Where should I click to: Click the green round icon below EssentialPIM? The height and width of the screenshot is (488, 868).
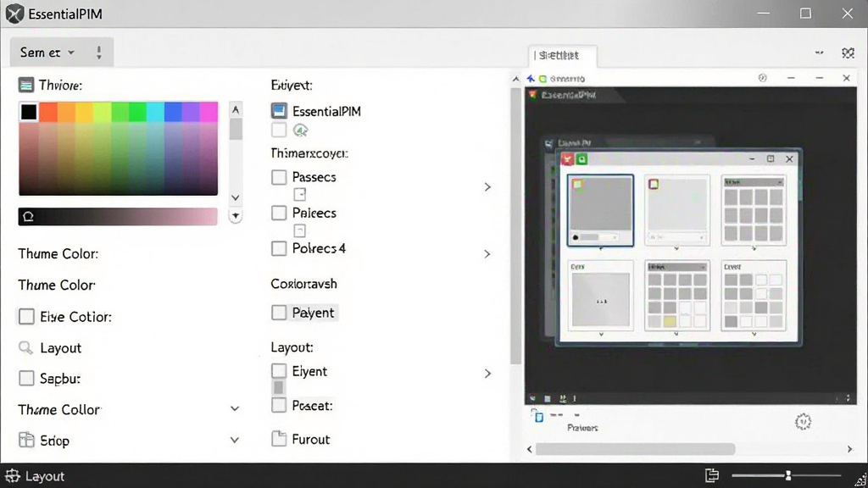[x=301, y=130]
